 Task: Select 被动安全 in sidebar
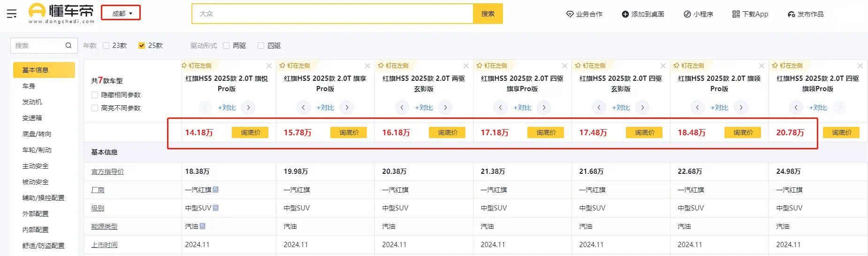click(35, 182)
